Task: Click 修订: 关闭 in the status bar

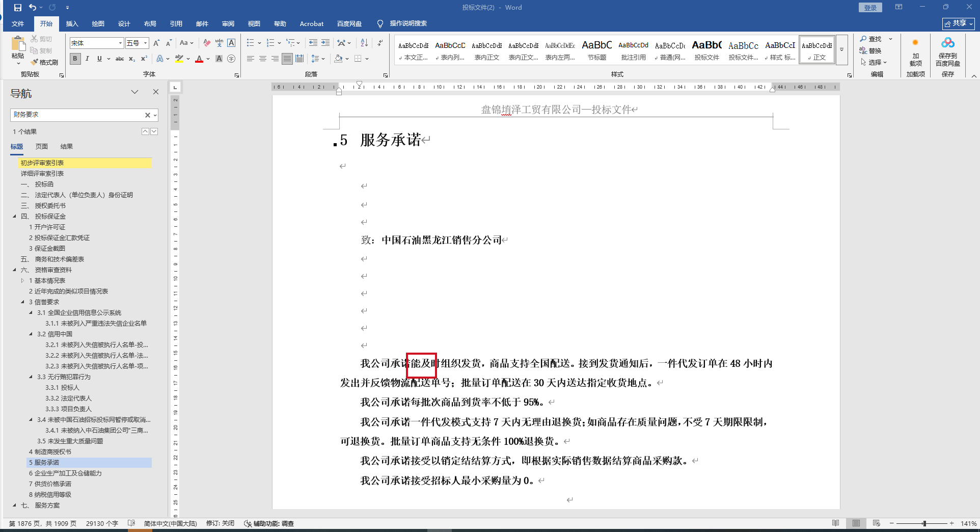Action: pos(220,523)
